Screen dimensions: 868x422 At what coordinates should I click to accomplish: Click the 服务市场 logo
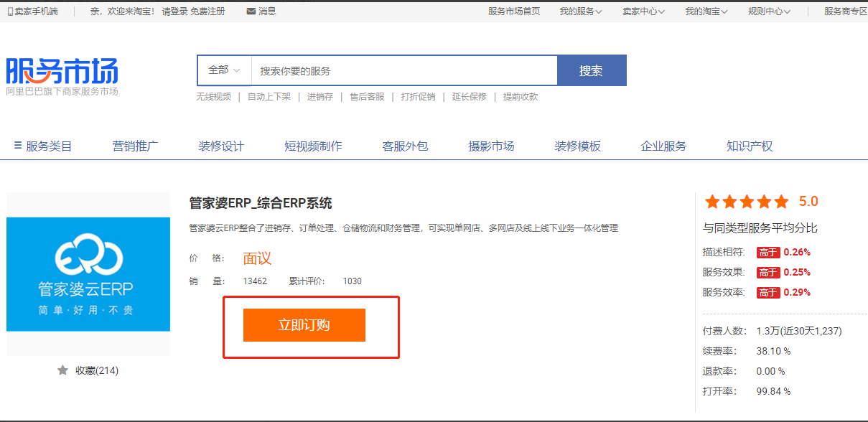click(x=62, y=71)
